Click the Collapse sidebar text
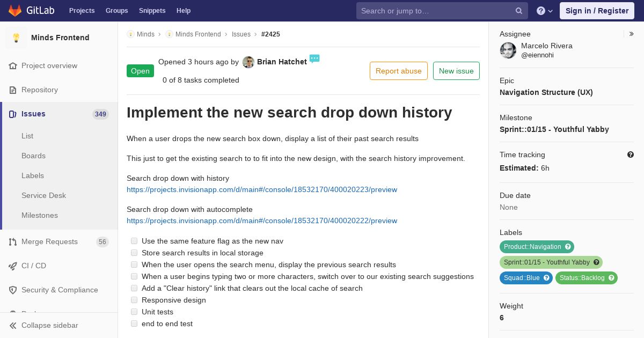This screenshot has width=644, height=338. 50,325
